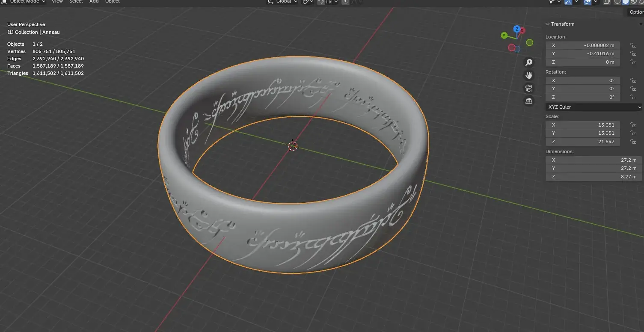Click the red X axis gizmo ball
Screen dimensions: 644x332
pos(522,31)
